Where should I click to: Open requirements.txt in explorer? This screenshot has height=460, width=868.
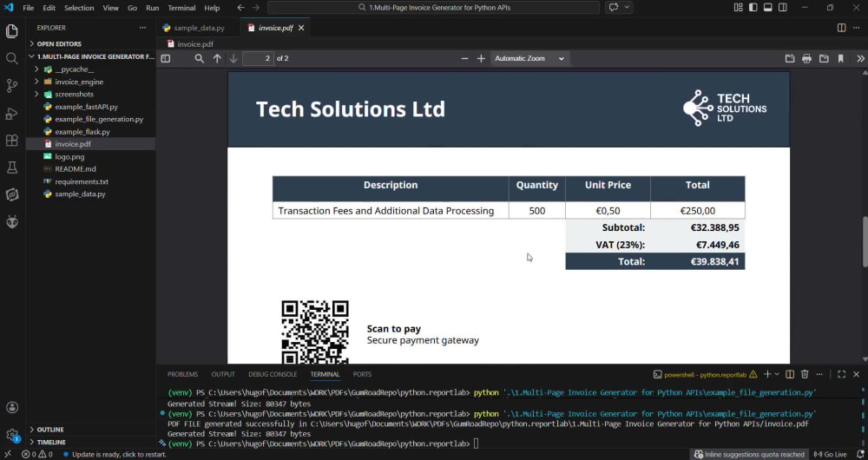(x=82, y=181)
